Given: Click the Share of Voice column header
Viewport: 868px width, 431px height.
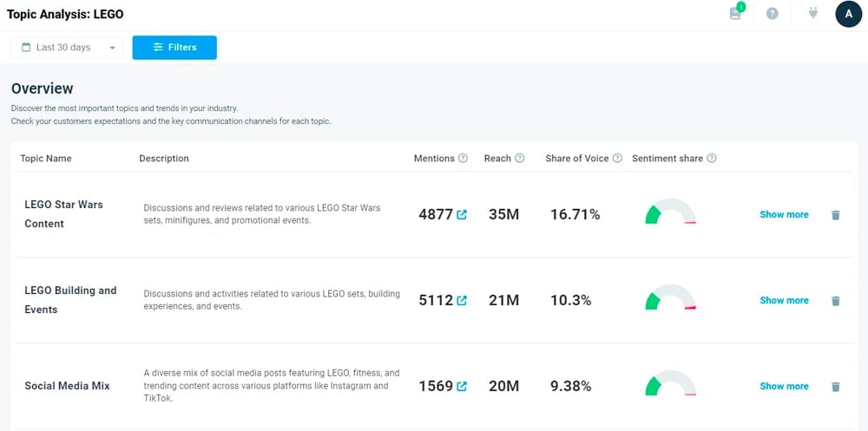Looking at the screenshot, I should pos(577,158).
